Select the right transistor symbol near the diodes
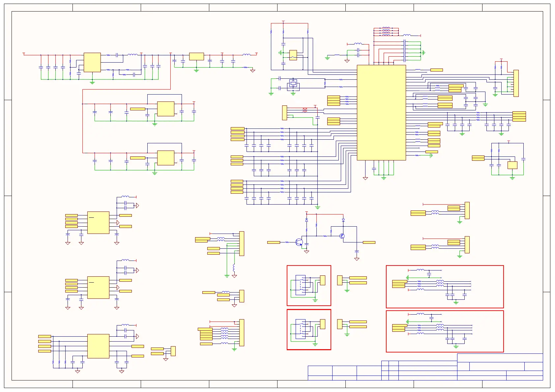This screenshot has height=392, width=555. pyautogui.click(x=342, y=236)
